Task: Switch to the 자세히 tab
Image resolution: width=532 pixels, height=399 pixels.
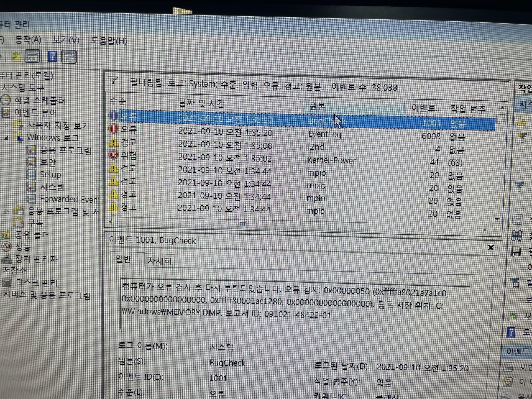Action: click(159, 261)
